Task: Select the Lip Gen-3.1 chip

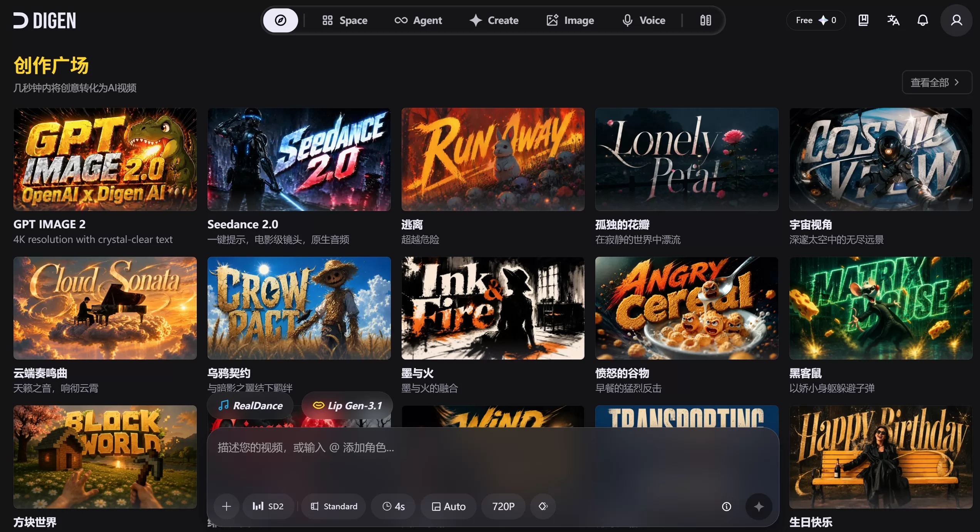Action: coord(347,406)
